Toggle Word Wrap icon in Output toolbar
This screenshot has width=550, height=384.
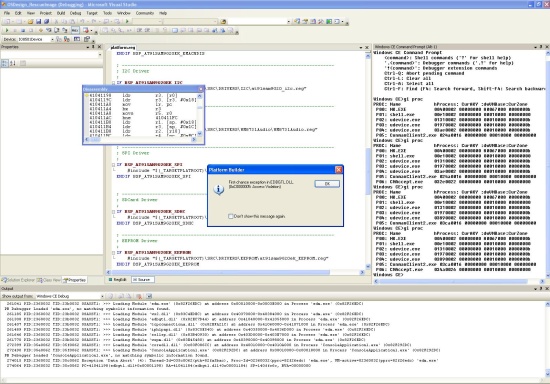149,296
